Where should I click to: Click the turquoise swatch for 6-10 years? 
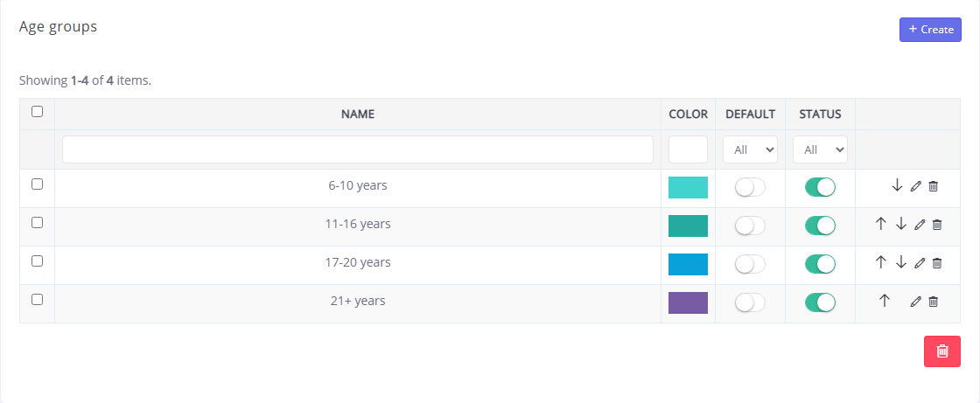688,187
